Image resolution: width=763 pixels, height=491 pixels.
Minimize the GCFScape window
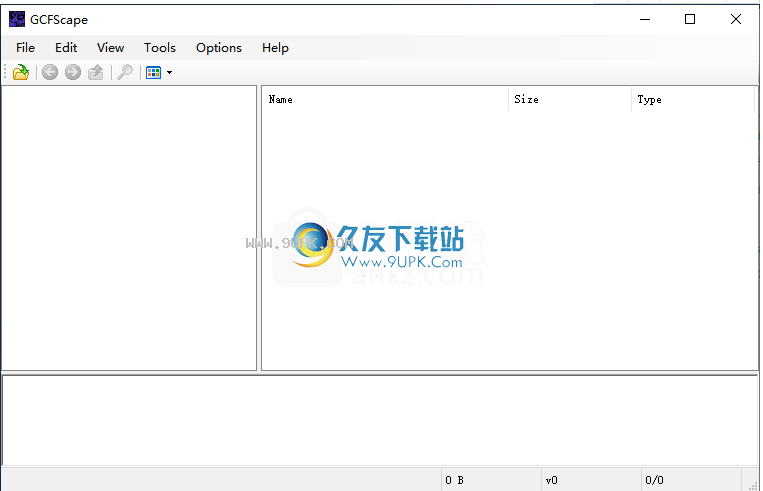[x=645, y=19]
